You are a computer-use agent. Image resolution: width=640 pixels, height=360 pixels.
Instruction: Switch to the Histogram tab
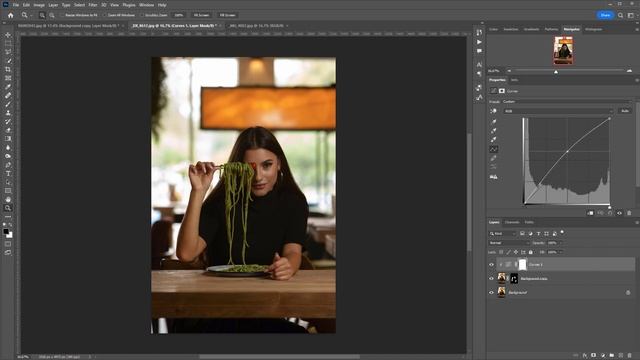click(x=593, y=29)
